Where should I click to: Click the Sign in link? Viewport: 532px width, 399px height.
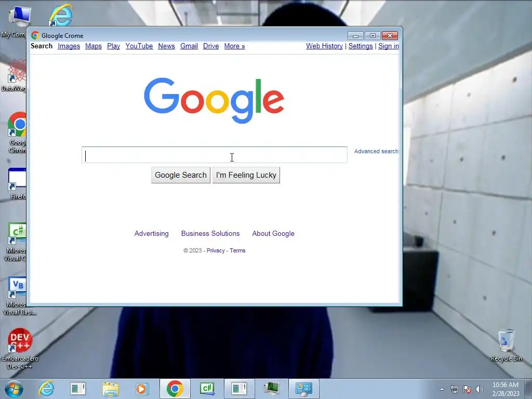click(389, 46)
